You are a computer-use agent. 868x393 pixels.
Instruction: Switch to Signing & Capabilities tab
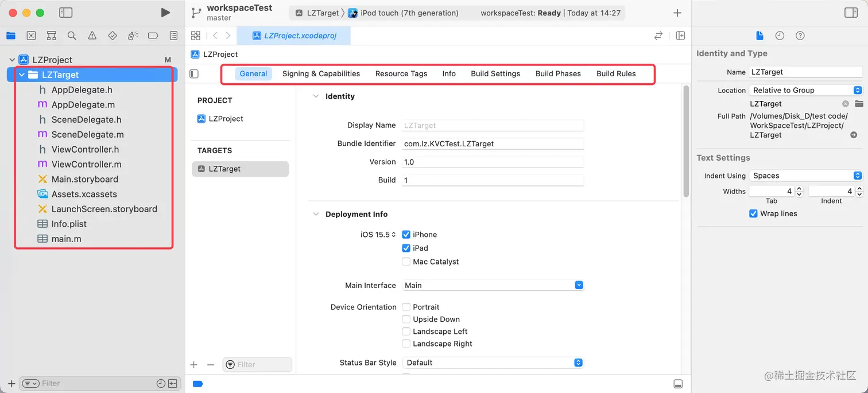coord(321,73)
